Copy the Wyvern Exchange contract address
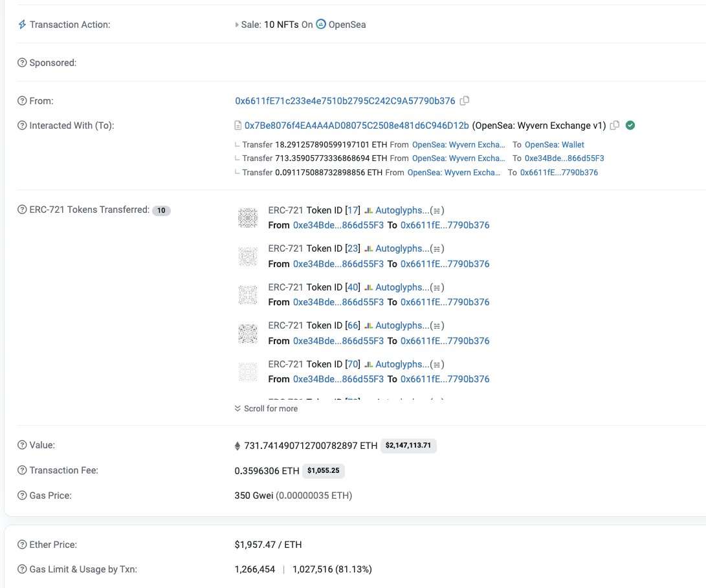 coord(615,125)
